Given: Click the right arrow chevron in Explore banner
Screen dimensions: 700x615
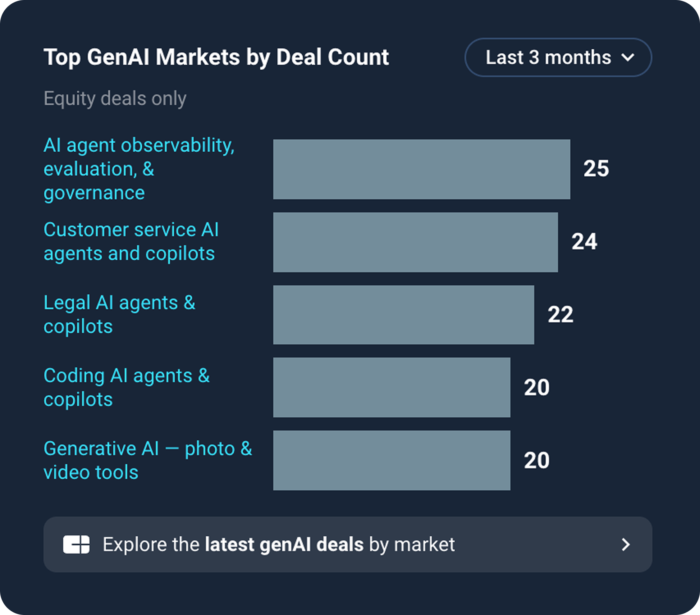Looking at the screenshot, I should click(626, 544).
